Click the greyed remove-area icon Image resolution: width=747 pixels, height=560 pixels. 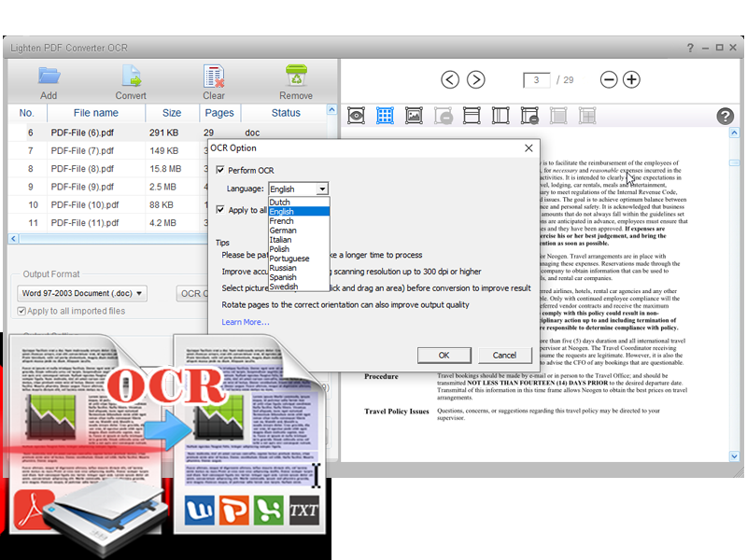pos(443,116)
